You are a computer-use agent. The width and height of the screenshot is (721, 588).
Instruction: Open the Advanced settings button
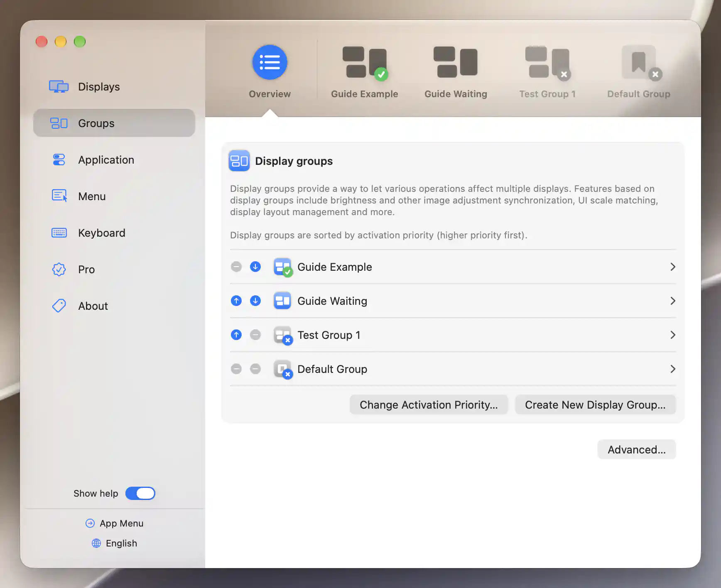pos(637,449)
